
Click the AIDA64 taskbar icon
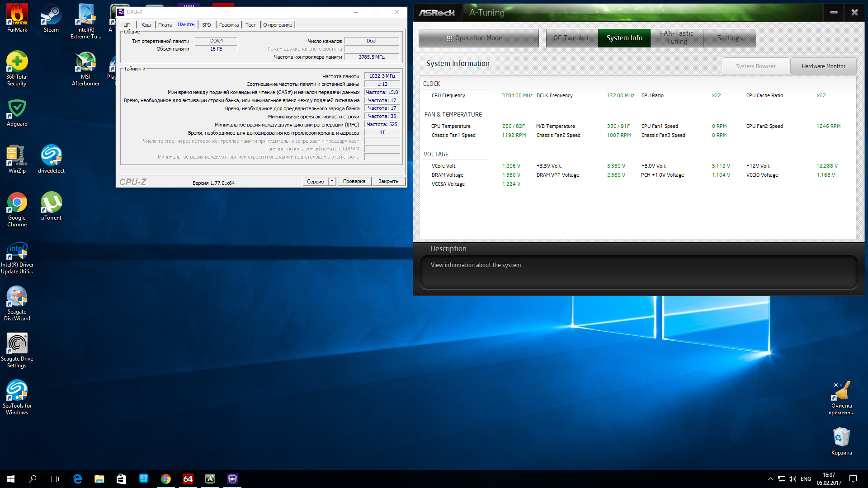click(188, 479)
